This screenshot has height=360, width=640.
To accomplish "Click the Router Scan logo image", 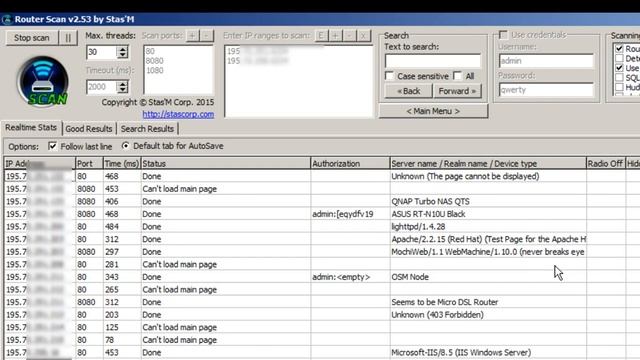I will (x=43, y=82).
